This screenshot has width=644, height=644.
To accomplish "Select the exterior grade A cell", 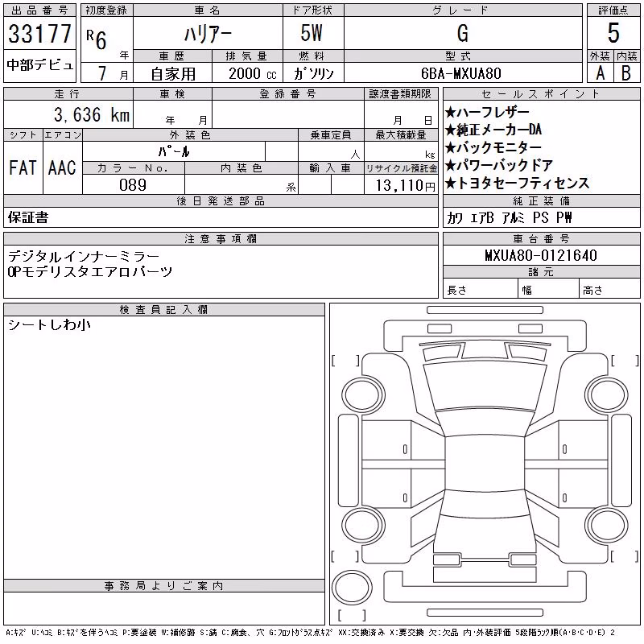I will point(600,73).
